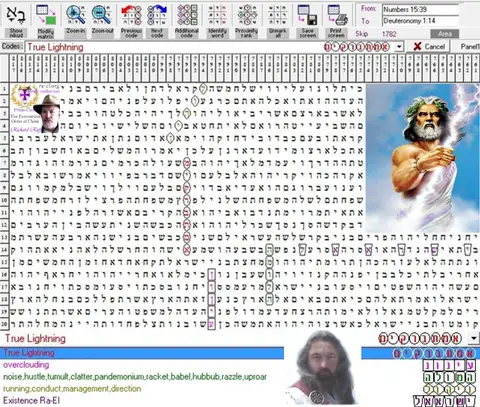Click the Hebrew code circles beside Cancel
The width and height of the screenshot is (480, 407).
pos(357,47)
